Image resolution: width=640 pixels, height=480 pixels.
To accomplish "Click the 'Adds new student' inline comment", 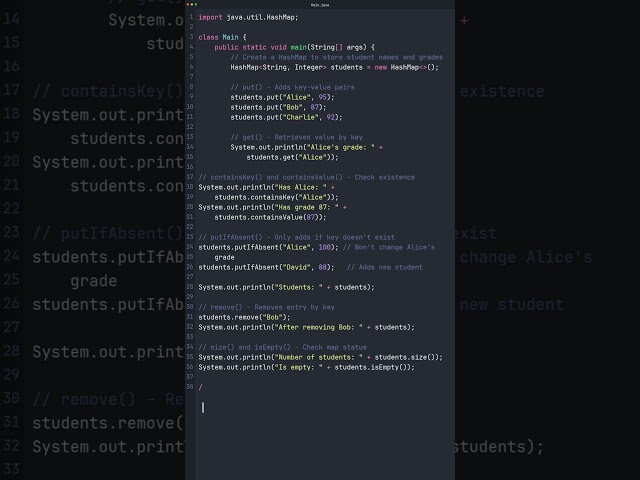I will pos(385,267).
